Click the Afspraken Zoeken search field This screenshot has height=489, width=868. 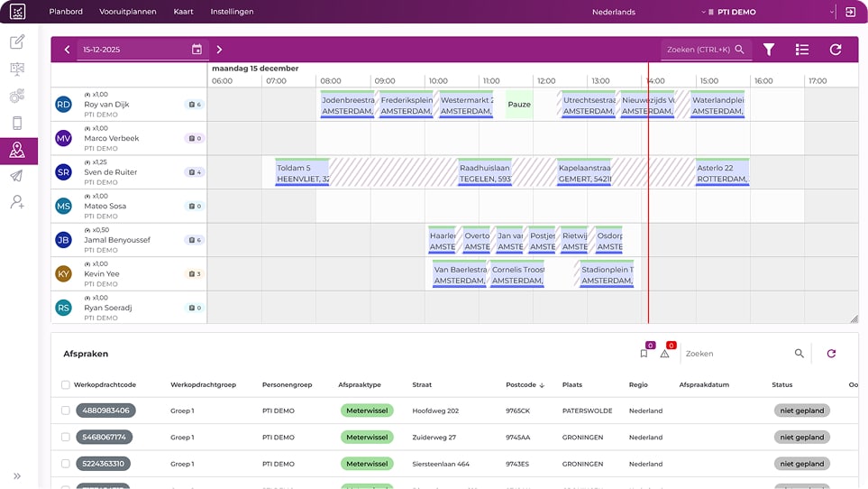click(738, 354)
